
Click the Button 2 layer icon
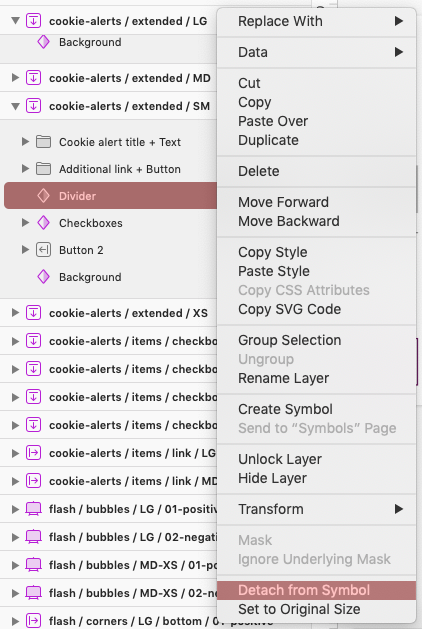(x=43, y=250)
